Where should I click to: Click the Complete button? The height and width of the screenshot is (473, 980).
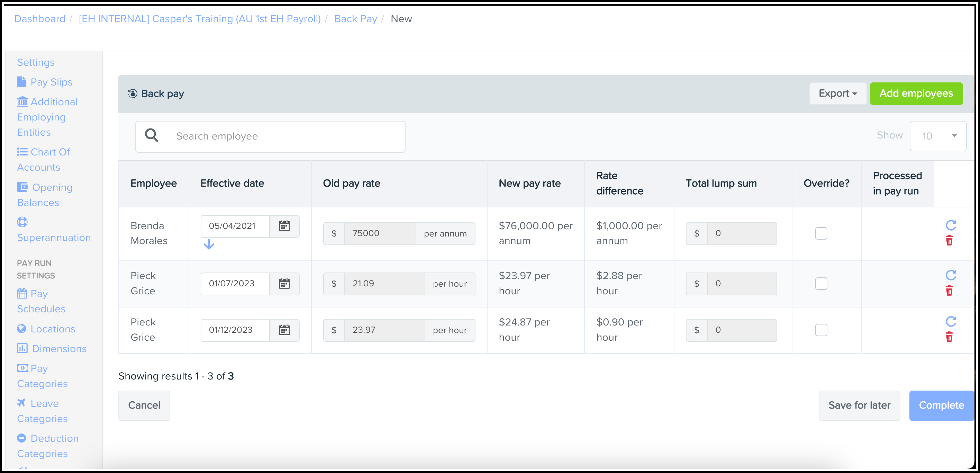(941, 405)
